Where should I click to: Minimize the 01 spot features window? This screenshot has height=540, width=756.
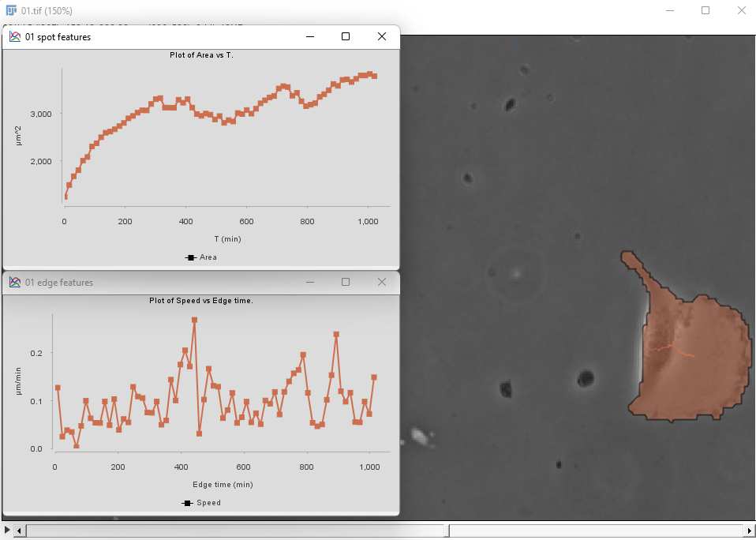point(309,37)
